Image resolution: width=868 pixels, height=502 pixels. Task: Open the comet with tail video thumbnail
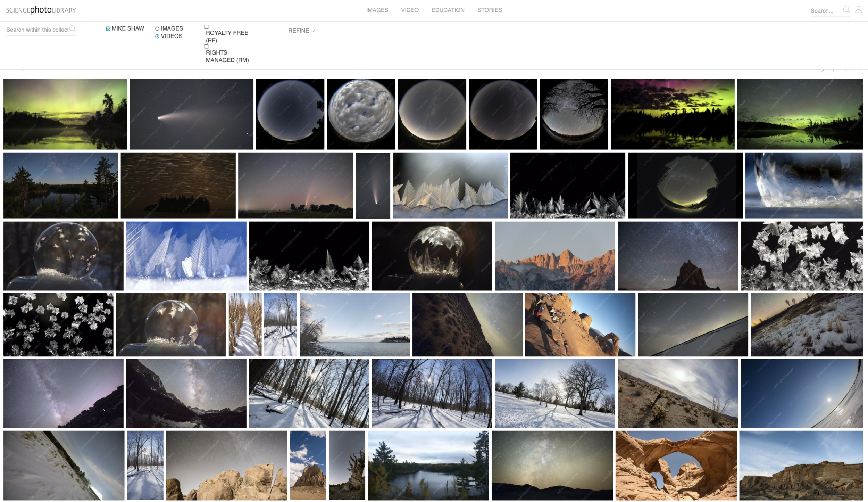191,114
